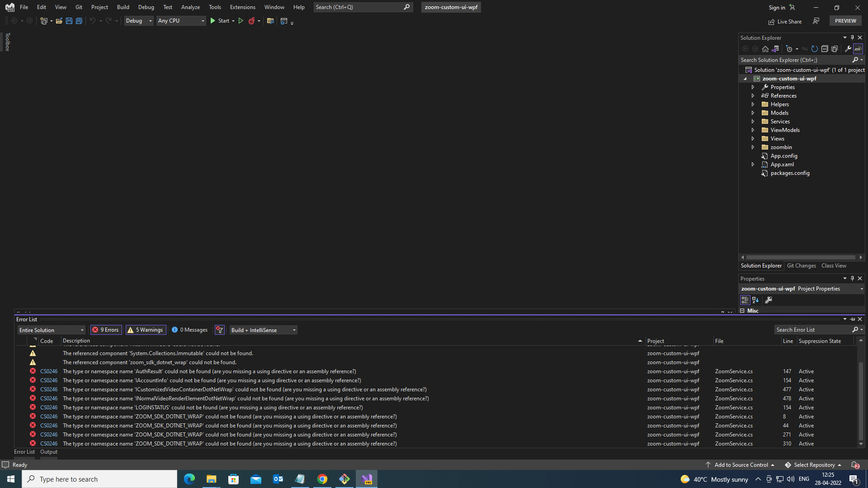Open the Debug menu in the menu bar
The height and width of the screenshot is (488, 868).
(146, 7)
